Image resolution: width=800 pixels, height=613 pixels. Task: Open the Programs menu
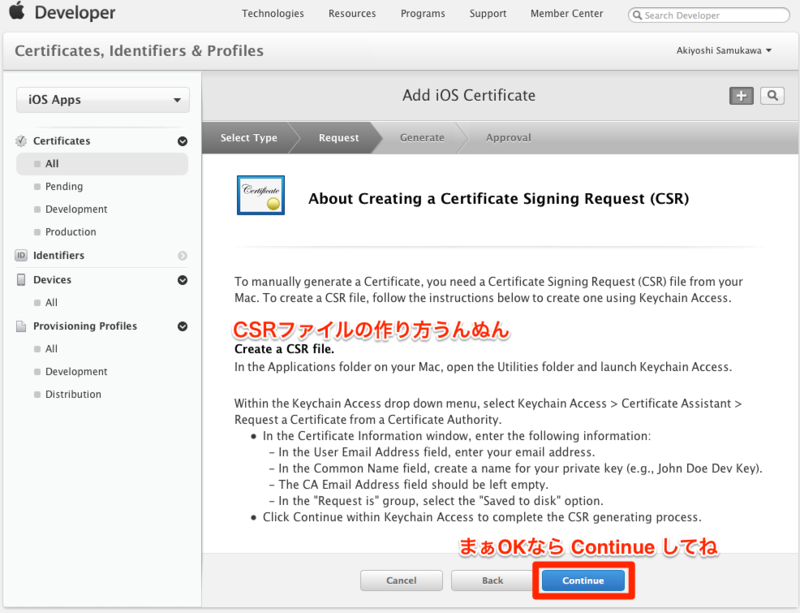(422, 13)
